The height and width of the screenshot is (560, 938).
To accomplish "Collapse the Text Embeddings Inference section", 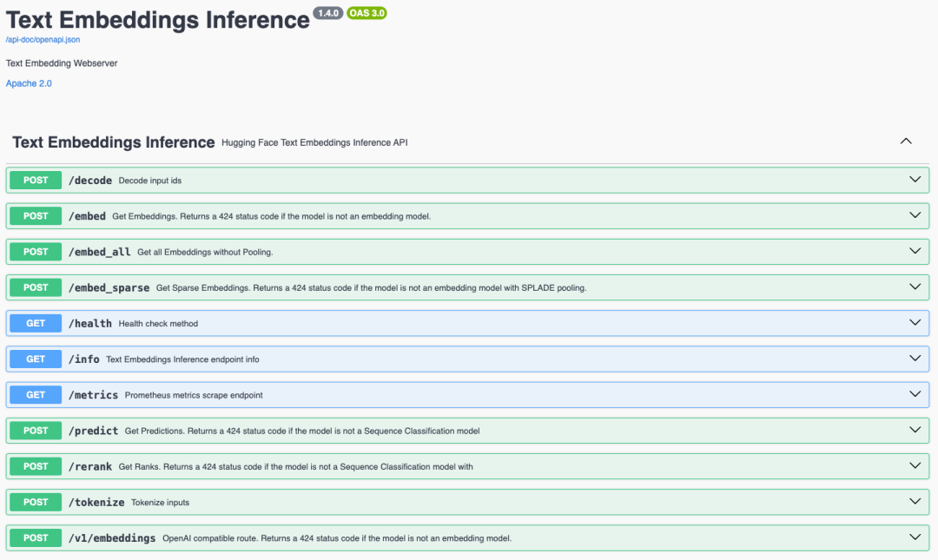I will [x=906, y=141].
